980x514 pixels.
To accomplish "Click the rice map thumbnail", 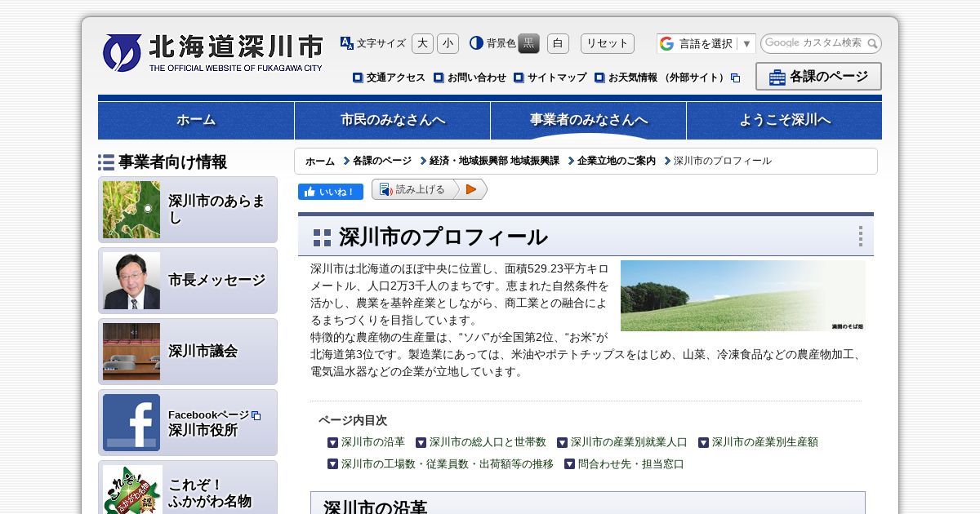I will (131, 210).
